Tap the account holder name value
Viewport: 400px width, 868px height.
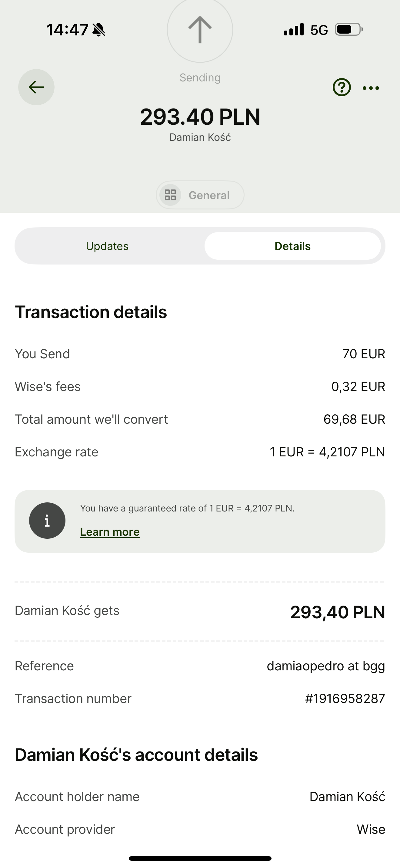[347, 797]
